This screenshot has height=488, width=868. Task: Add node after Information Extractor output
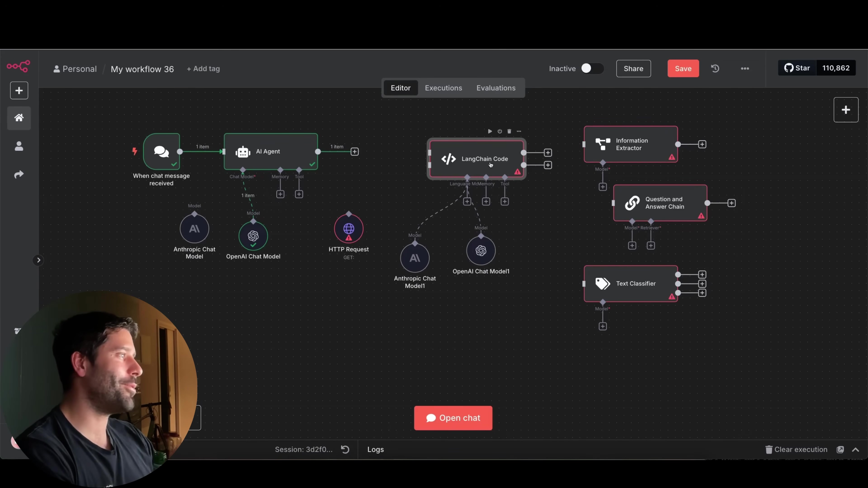(x=702, y=144)
